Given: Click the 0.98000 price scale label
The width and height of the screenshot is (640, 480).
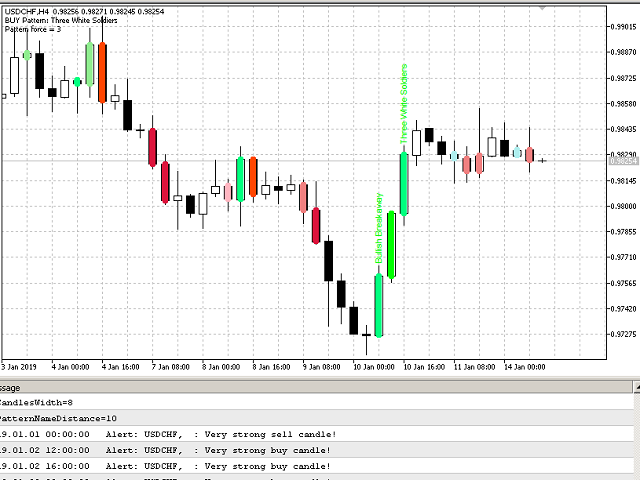Looking at the screenshot, I should pos(623,206).
